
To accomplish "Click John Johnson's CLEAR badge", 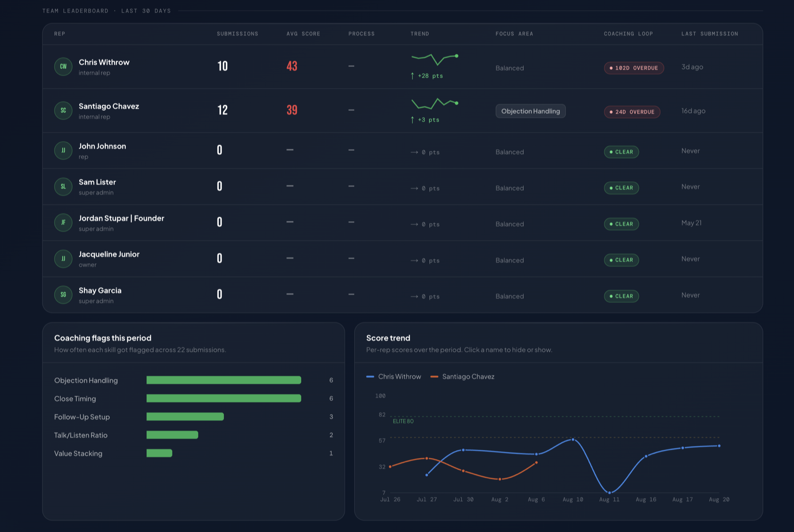I will 621,152.
